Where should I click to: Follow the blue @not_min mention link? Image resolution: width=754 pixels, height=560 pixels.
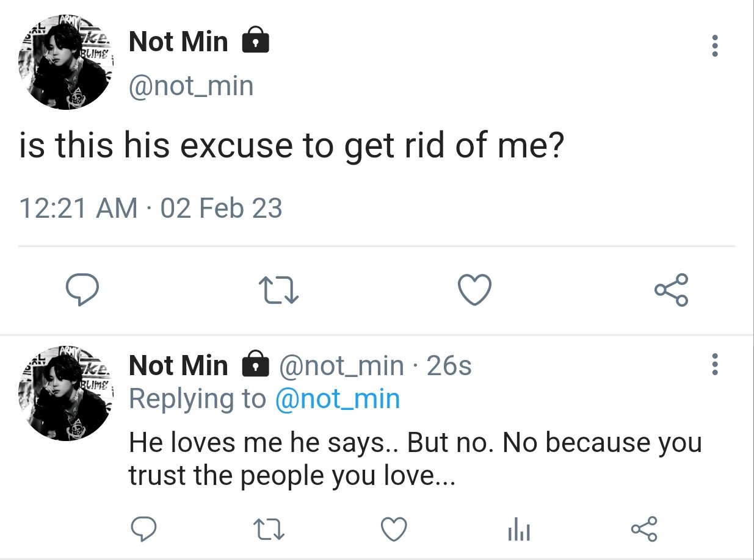point(338,399)
